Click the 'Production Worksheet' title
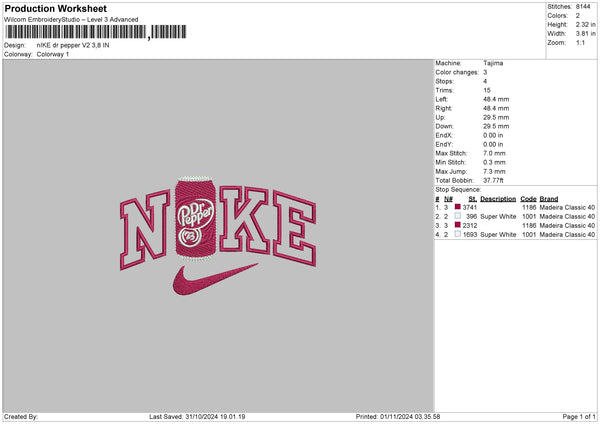Viewport: 600px width, 424px height. point(55,8)
